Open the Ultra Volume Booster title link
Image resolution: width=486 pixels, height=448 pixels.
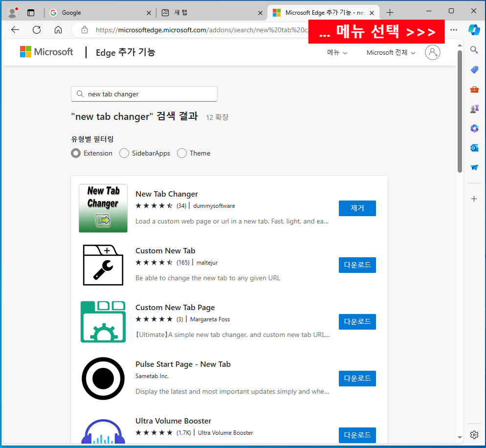[x=173, y=421]
